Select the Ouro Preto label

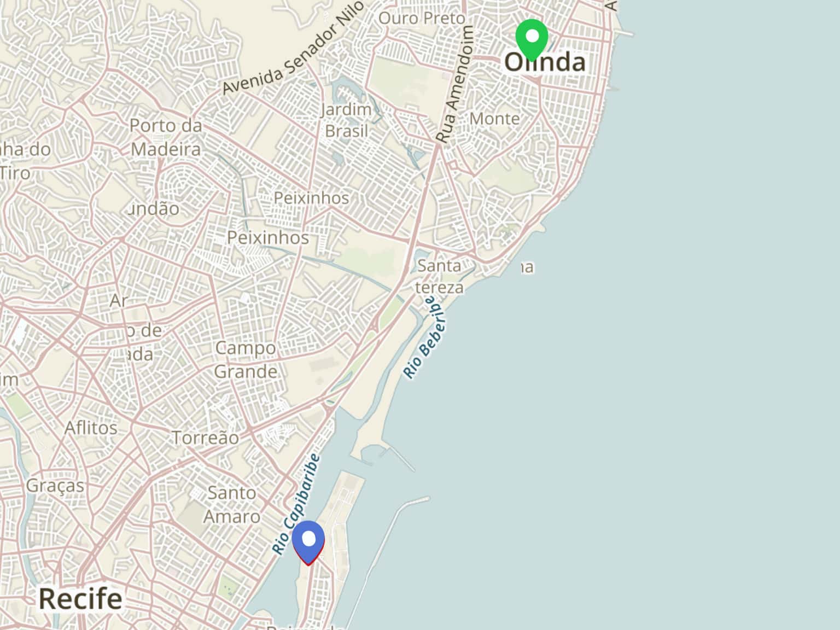422,18
